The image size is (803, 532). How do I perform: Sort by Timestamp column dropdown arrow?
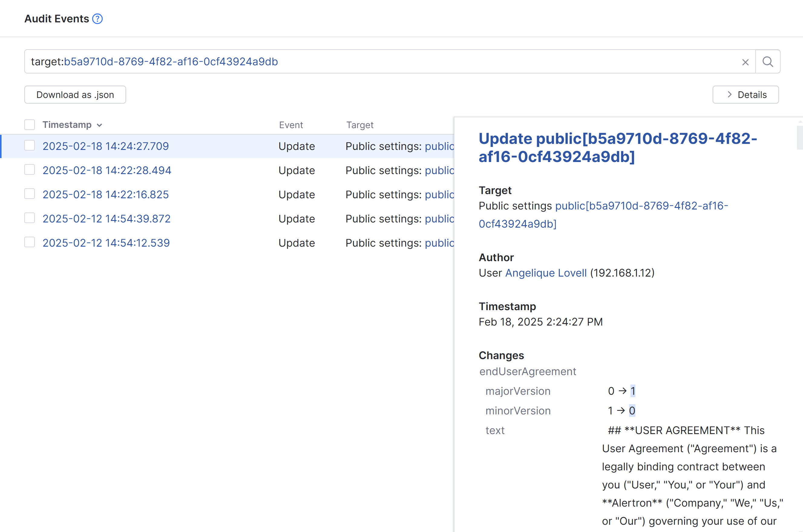(100, 125)
